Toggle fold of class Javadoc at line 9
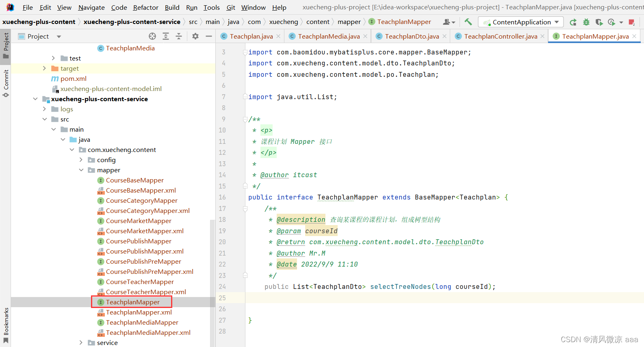The width and height of the screenshot is (644, 347). pos(245,119)
